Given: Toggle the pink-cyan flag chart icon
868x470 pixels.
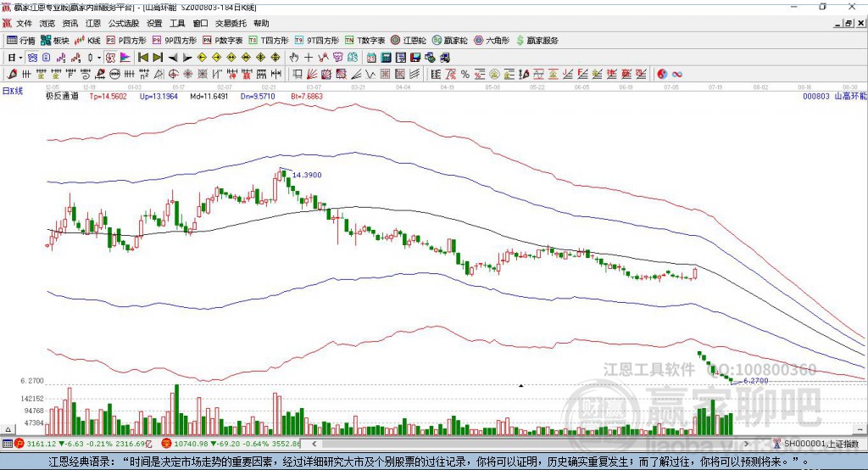Looking at the screenshot, I should pyautogui.click(x=125, y=58).
